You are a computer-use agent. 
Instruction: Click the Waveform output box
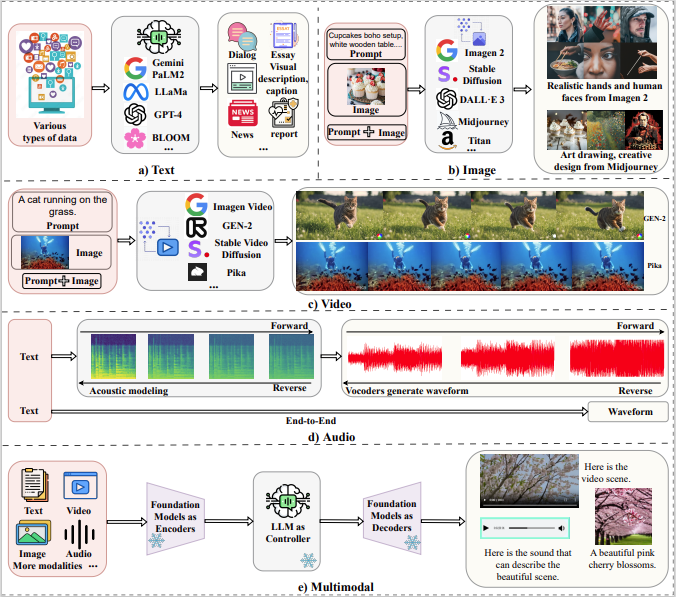628,412
